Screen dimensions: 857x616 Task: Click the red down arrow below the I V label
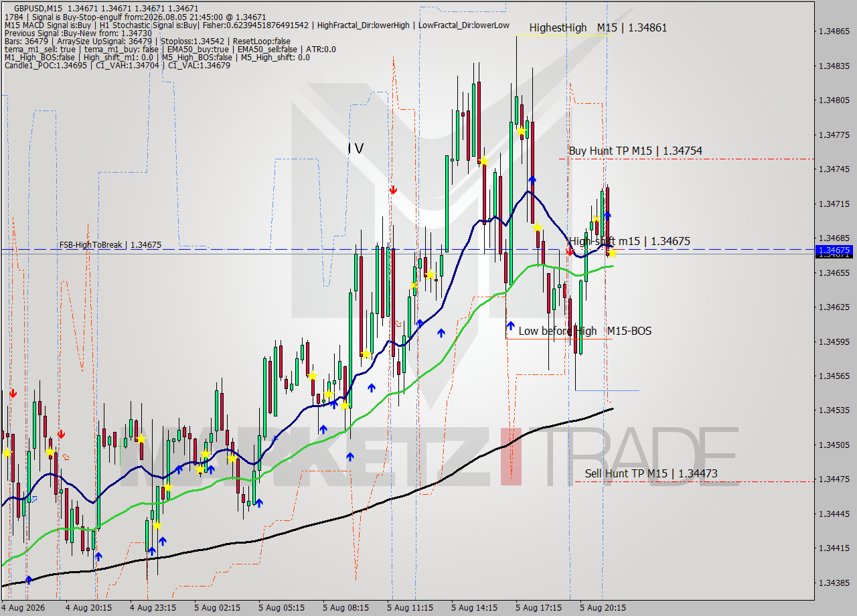(393, 190)
